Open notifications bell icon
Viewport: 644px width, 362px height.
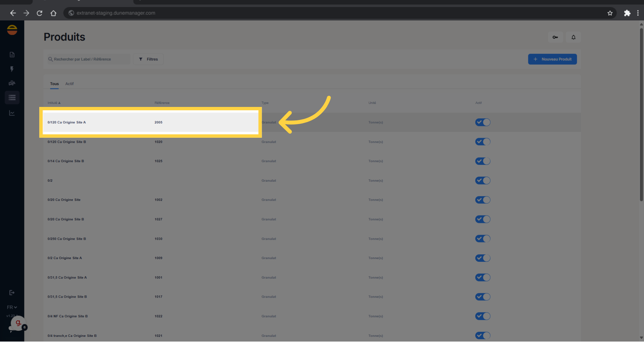coord(573,37)
